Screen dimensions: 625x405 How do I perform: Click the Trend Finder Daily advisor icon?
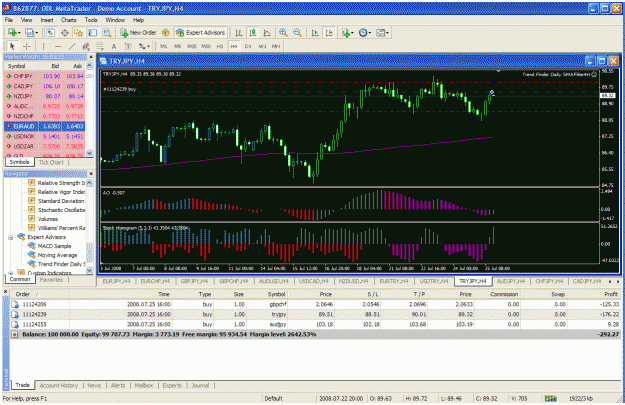pos(31,264)
